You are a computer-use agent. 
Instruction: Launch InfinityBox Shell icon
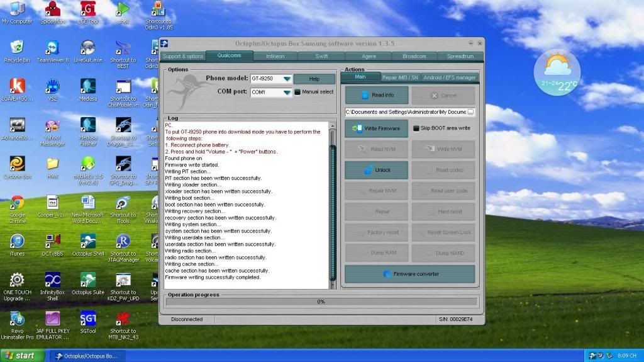[53, 286]
